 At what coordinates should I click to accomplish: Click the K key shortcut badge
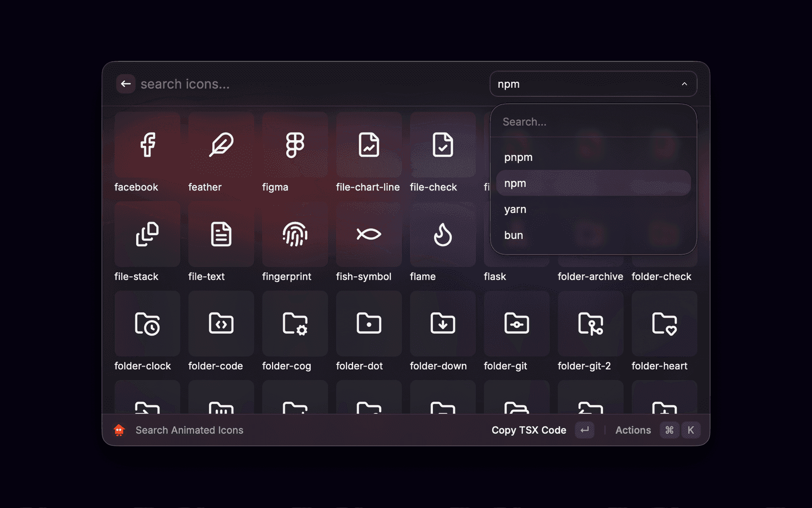[691, 430]
